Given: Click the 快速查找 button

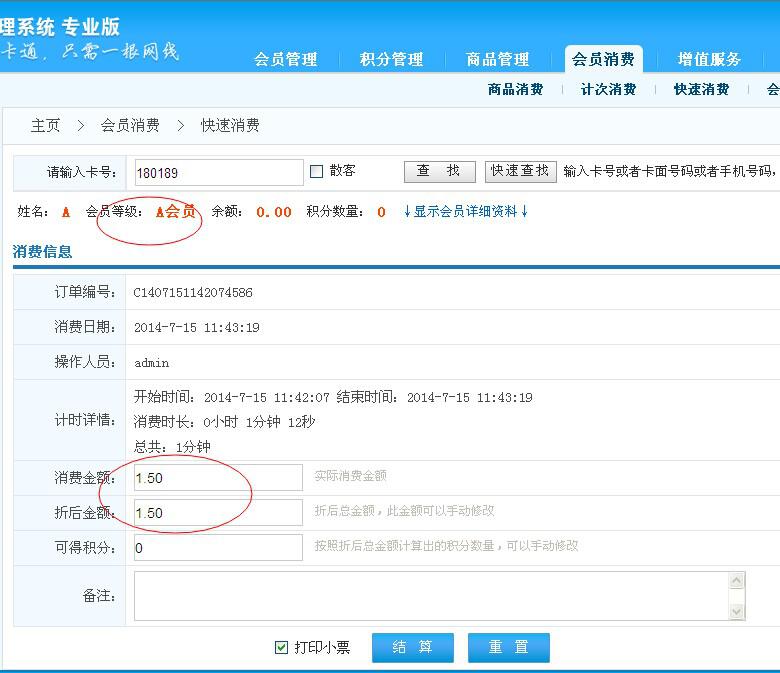Looking at the screenshot, I should 520,171.
